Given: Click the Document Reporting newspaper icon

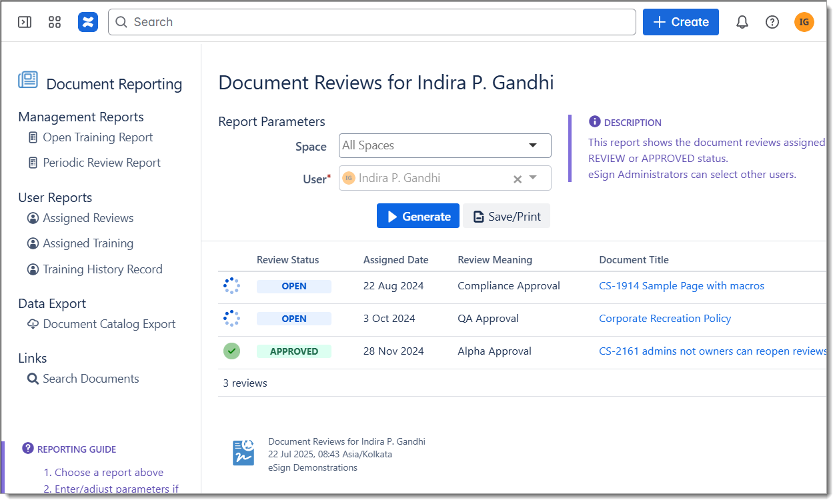Looking at the screenshot, I should [x=28, y=80].
